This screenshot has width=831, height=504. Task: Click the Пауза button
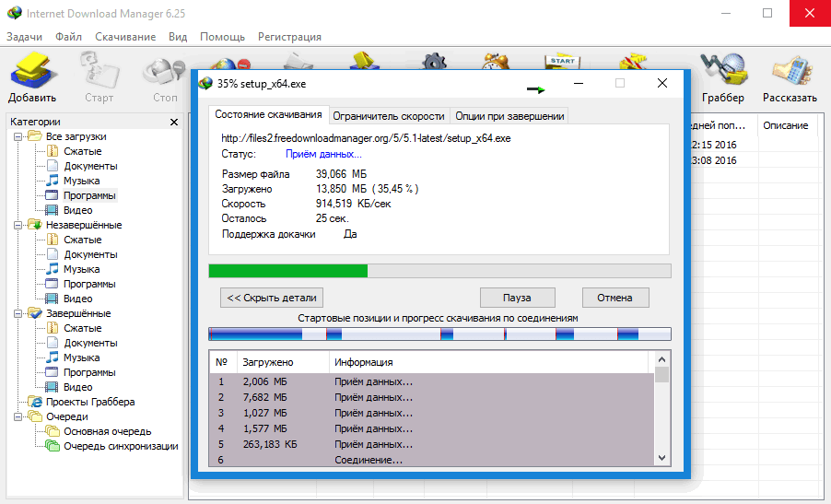tap(517, 298)
